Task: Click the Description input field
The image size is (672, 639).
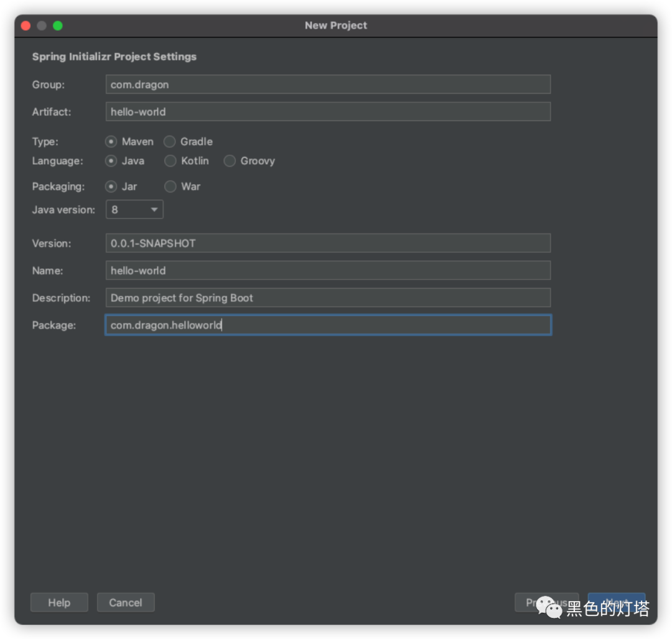Action: (328, 298)
